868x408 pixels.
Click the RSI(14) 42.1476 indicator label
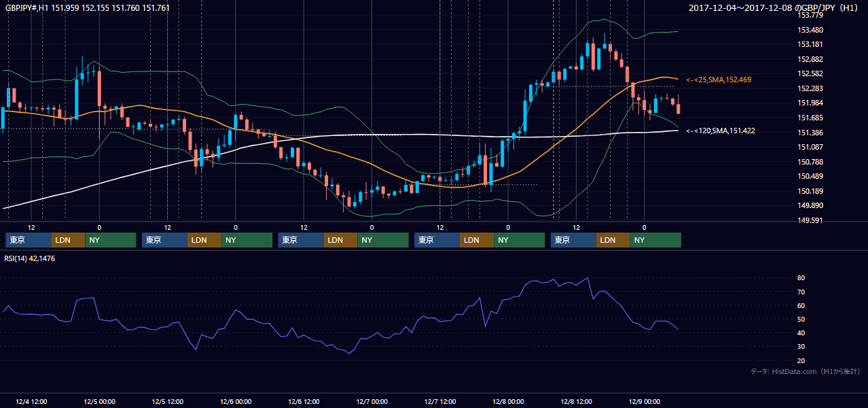click(x=30, y=258)
